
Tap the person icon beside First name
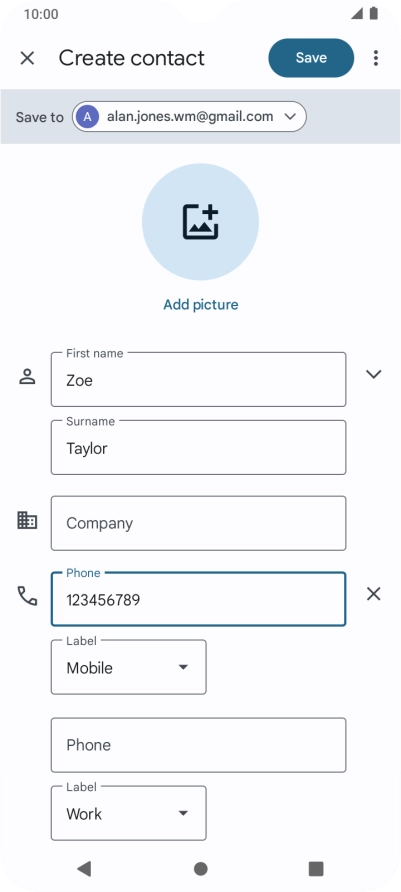coord(27,377)
